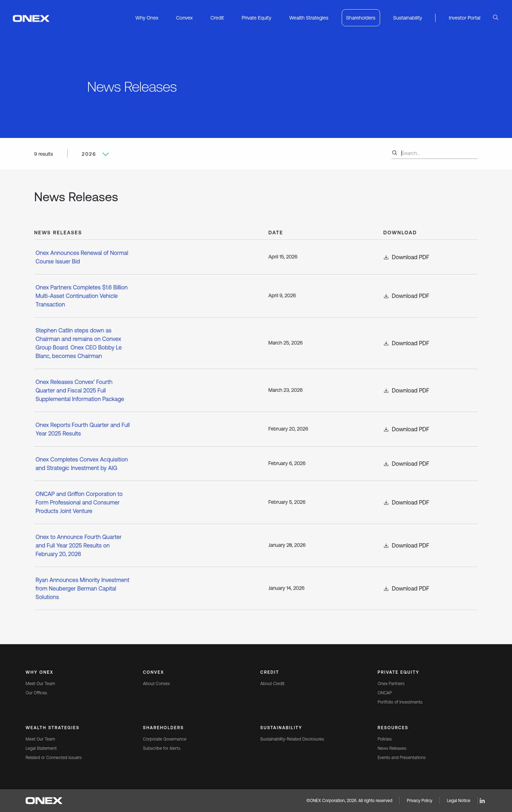Image resolution: width=512 pixels, height=812 pixels.
Task: Open the Convex menu in the header
Action: [x=184, y=18]
